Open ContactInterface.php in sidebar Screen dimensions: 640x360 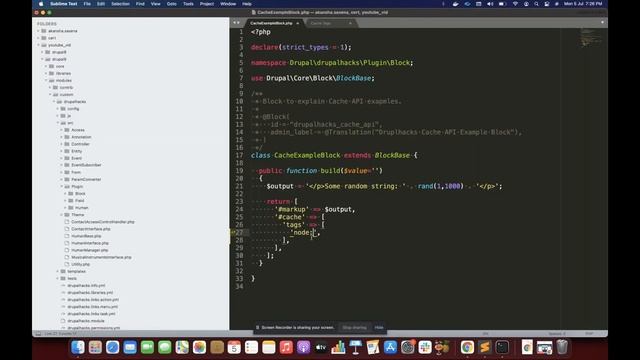(x=91, y=229)
